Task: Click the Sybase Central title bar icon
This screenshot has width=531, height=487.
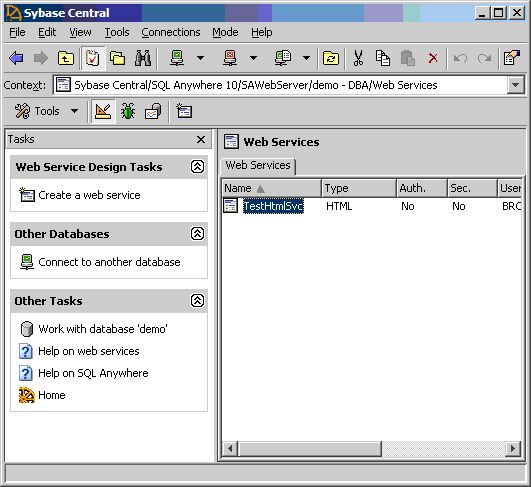Action: (x=14, y=13)
